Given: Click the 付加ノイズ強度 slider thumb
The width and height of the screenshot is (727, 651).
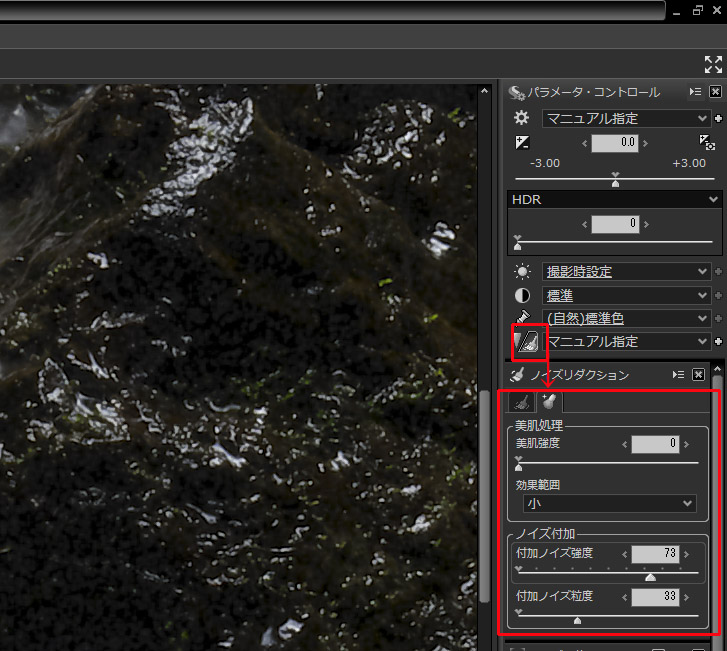Looking at the screenshot, I should tap(650, 577).
